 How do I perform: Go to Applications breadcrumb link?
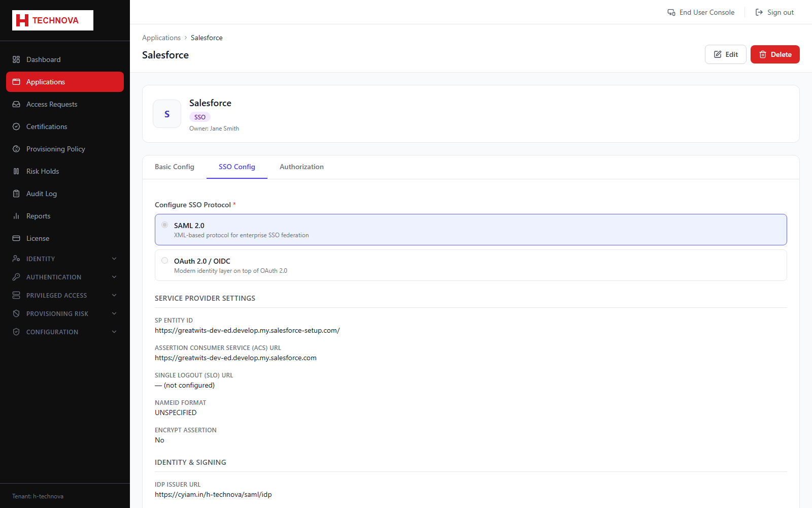[161, 38]
